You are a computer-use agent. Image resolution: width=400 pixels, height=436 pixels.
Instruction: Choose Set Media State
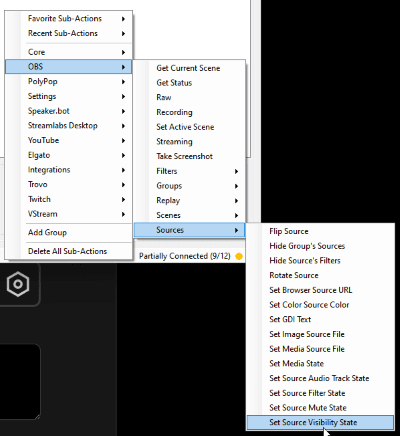click(320, 363)
